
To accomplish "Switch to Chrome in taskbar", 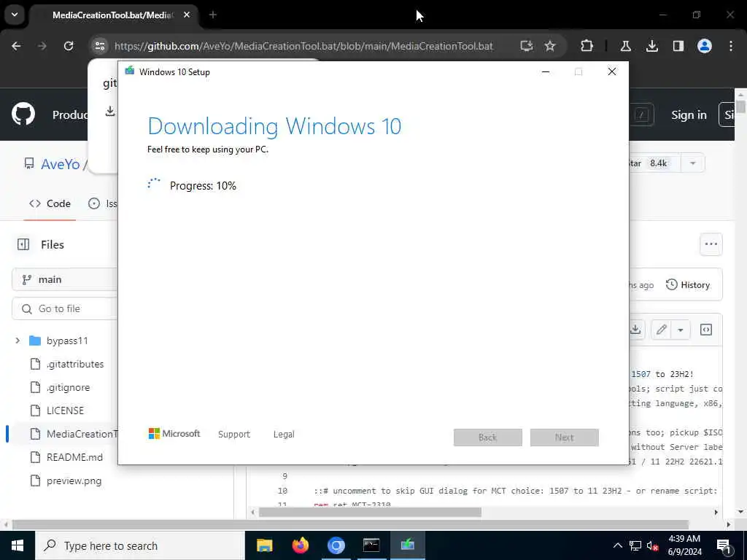I will (336, 545).
